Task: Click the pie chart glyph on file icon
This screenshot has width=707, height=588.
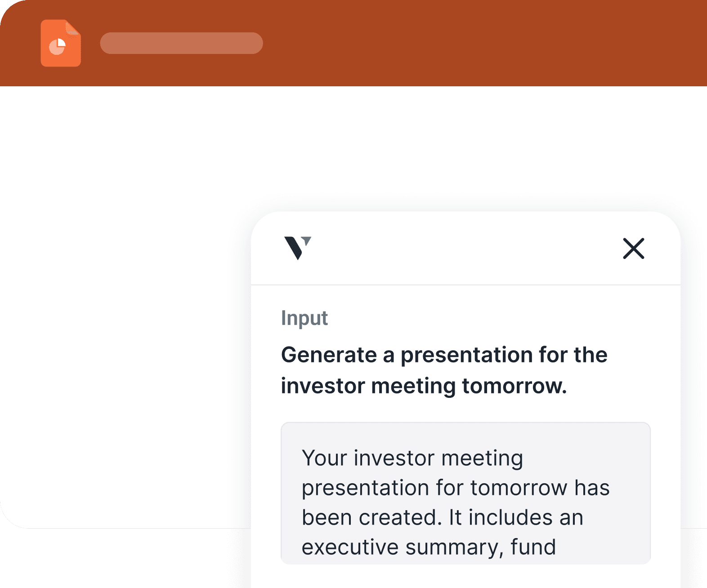Action: [x=58, y=47]
